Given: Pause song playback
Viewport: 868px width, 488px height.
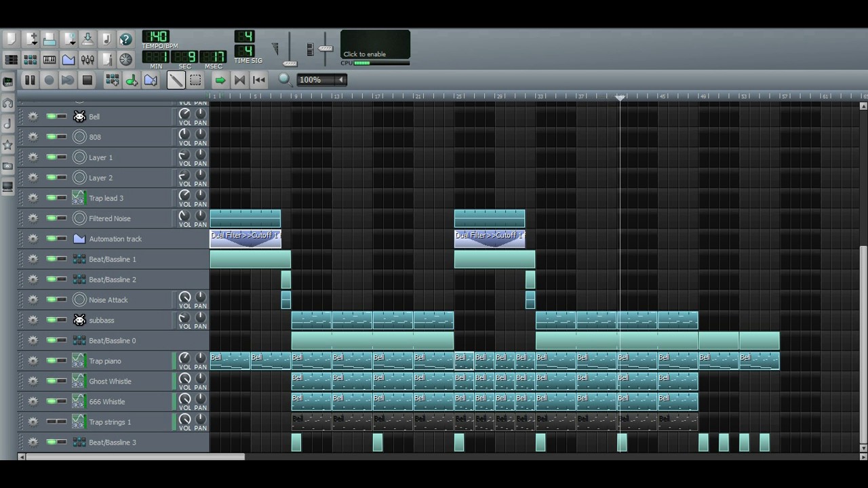Looking at the screenshot, I should (x=30, y=80).
